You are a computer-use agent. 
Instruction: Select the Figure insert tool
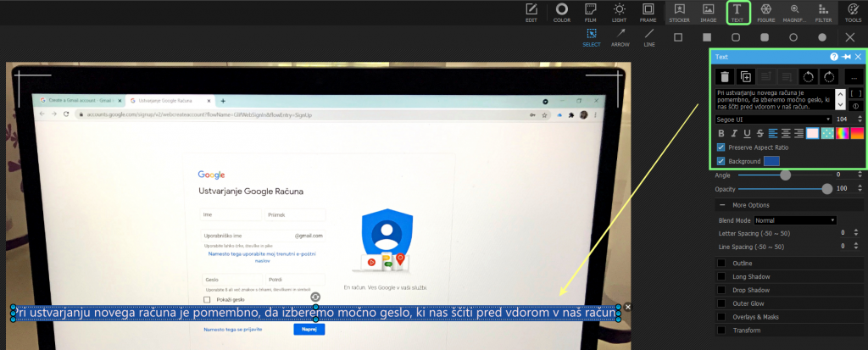tap(766, 13)
